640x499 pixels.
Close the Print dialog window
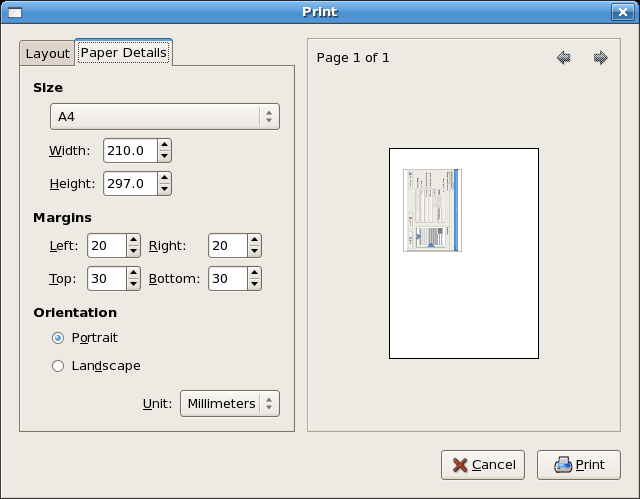click(621, 12)
